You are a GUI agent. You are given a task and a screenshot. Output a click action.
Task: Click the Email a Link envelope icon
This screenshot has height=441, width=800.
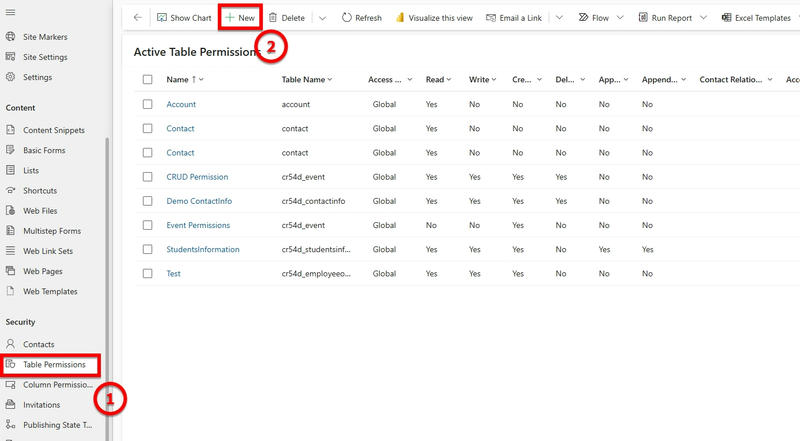pos(491,18)
